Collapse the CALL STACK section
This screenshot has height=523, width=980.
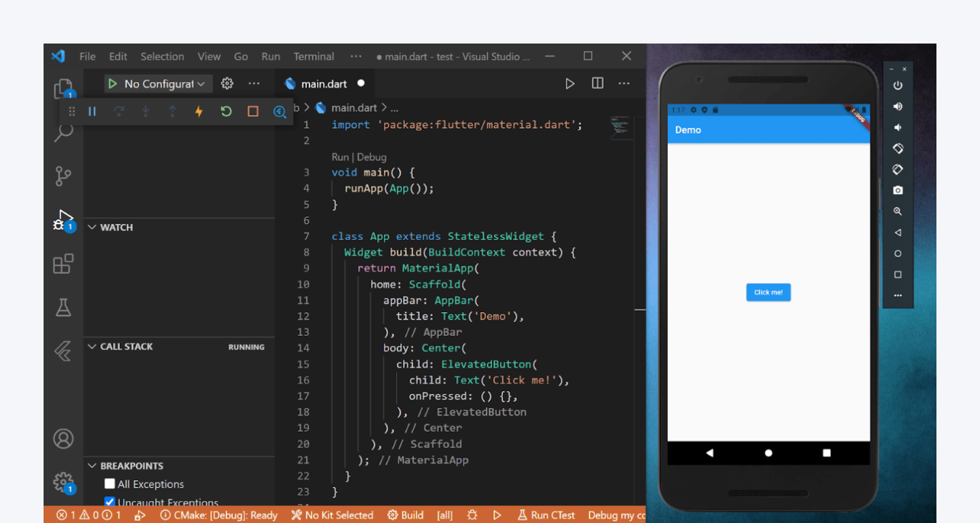pos(93,346)
